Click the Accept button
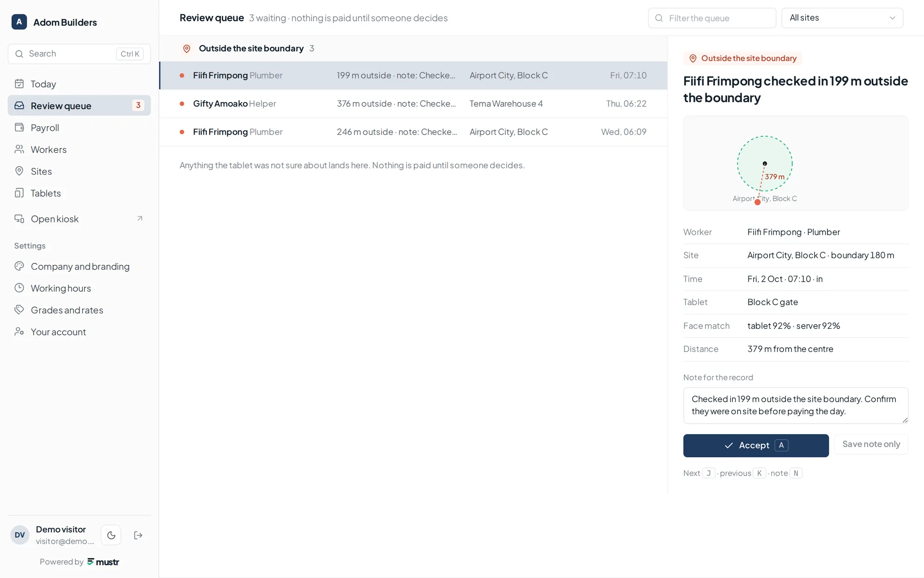The height and width of the screenshot is (578, 924). click(756, 445)
